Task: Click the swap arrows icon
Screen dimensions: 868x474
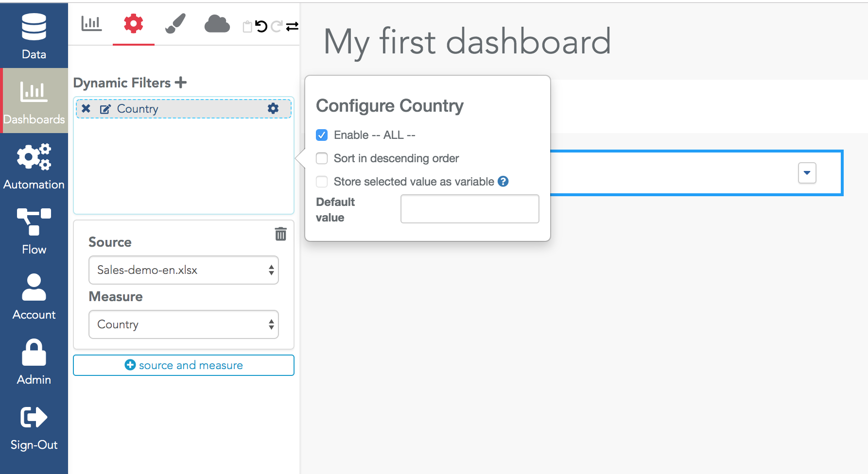Action: [292, 26]
